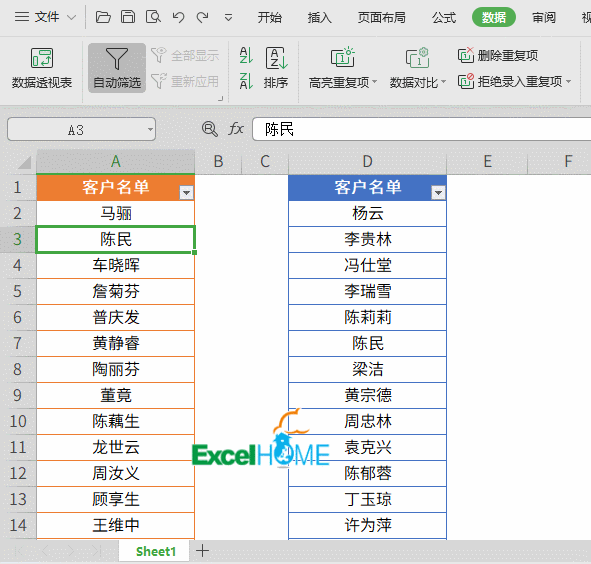Select row 1 header
This screenshot has width=591, height=564.
click(18, 187)
